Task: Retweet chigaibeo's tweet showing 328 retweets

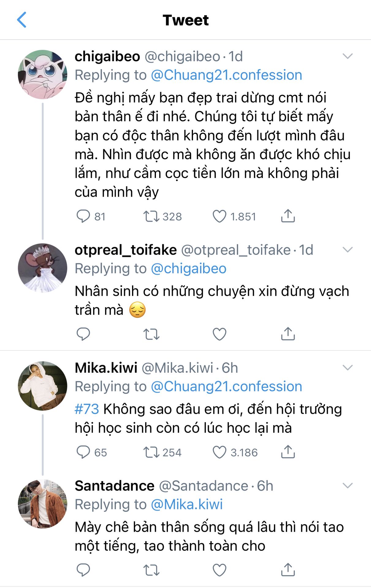Action: click(x=151, y=216)
